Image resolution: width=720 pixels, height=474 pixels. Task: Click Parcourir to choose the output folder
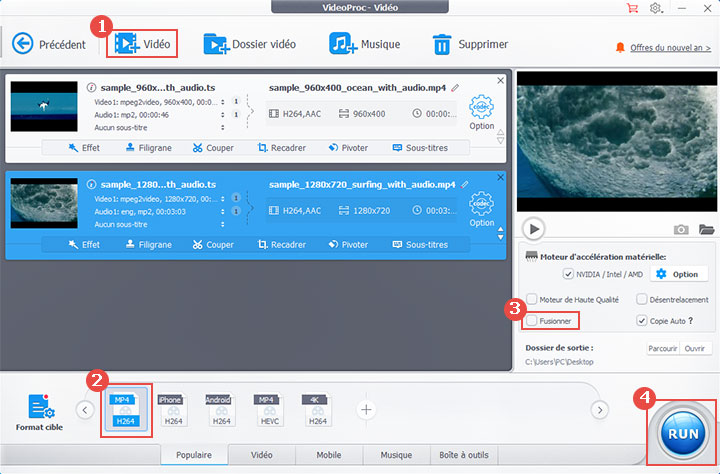663,349
